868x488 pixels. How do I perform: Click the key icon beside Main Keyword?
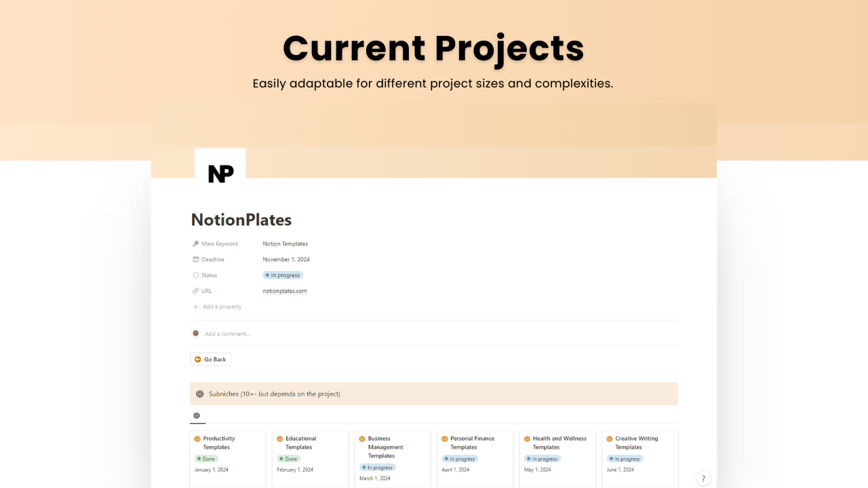coord(195,244)
